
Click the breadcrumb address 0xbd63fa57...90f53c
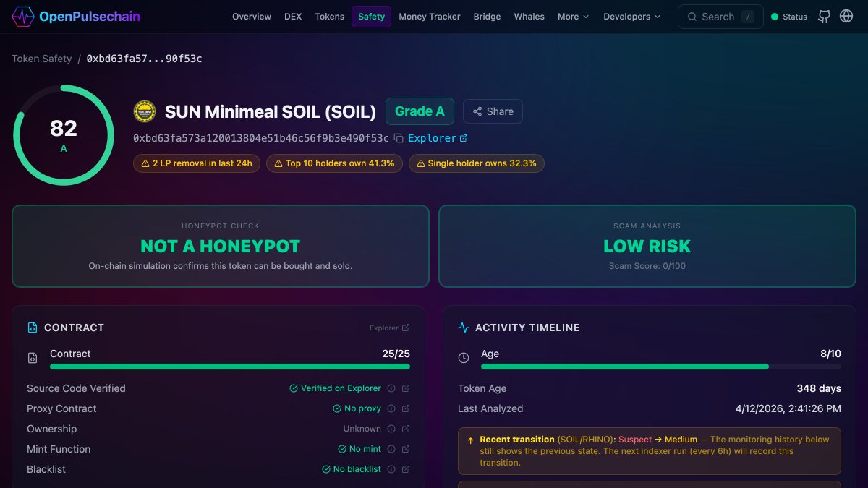tap(145, 59)
